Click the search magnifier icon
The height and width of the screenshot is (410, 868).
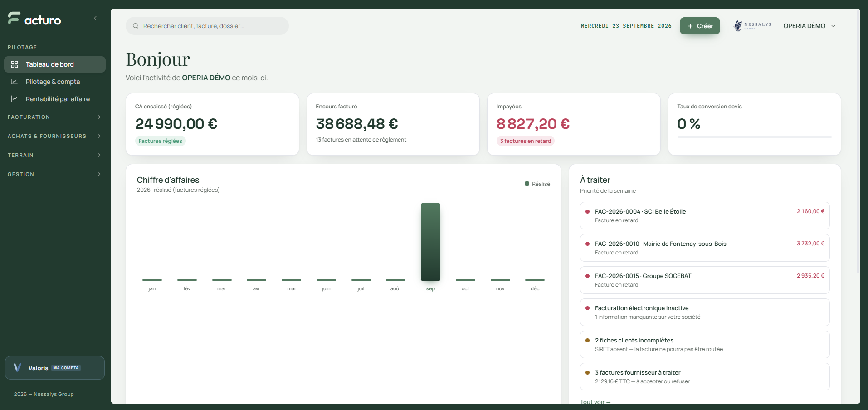click(136, 26)
